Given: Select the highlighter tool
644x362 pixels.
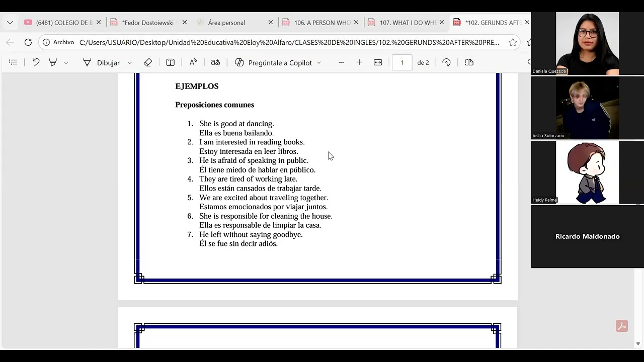Looking at the screenshot, I should [53, 62].
